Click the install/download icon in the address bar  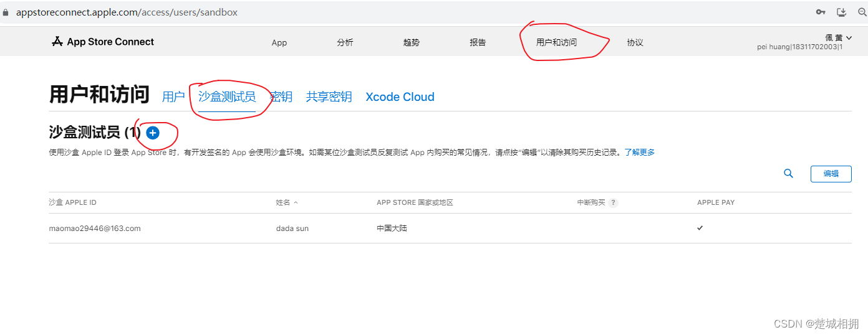841,12
